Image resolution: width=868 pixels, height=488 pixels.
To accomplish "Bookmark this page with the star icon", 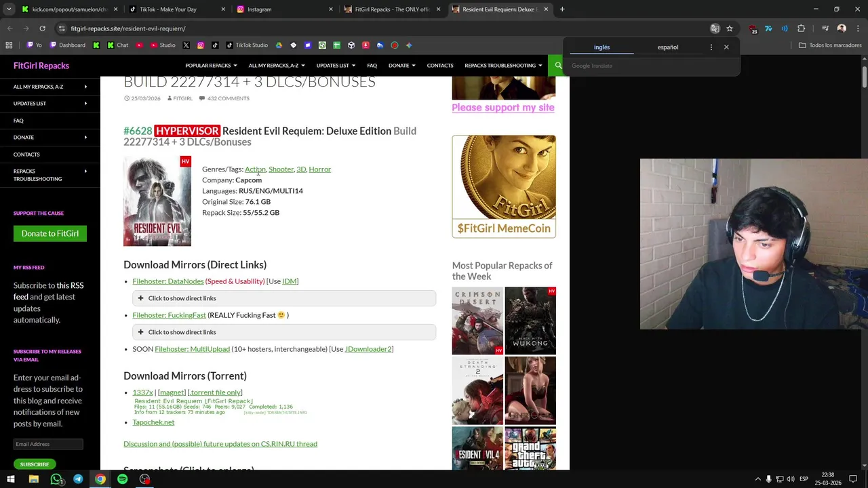I will click(x=730, y=28).
